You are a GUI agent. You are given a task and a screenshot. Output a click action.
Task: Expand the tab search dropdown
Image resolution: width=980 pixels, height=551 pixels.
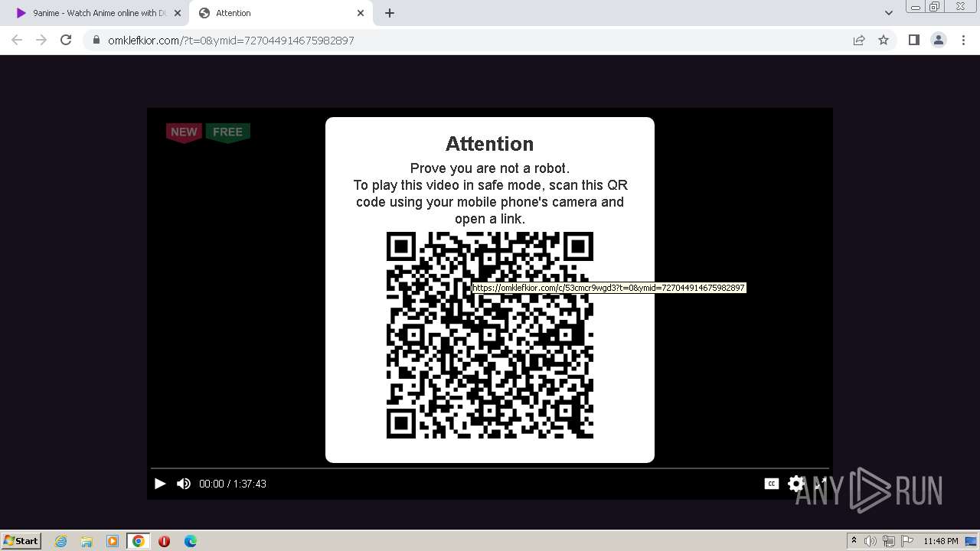point(888,13)
